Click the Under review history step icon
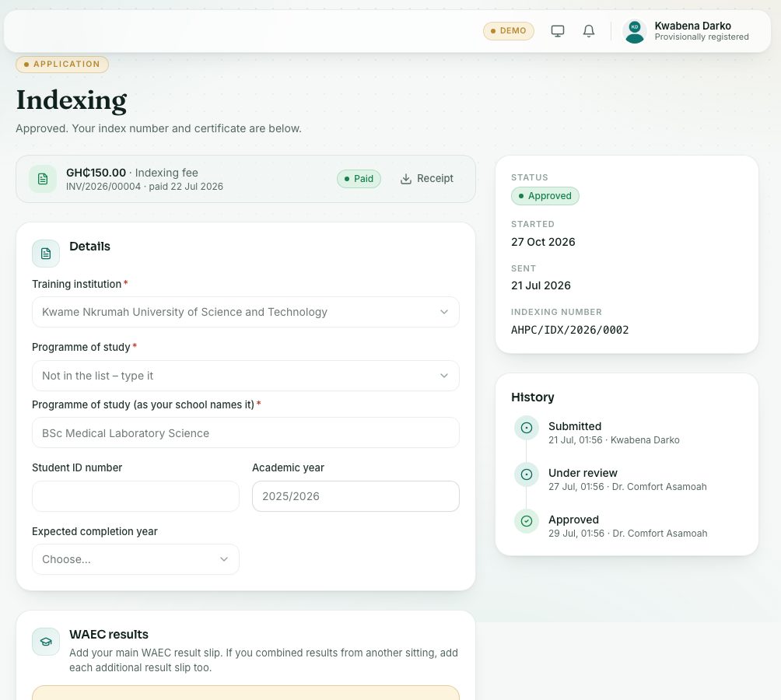The height and width of the screenshot is (700, 781). coord(527,474)
